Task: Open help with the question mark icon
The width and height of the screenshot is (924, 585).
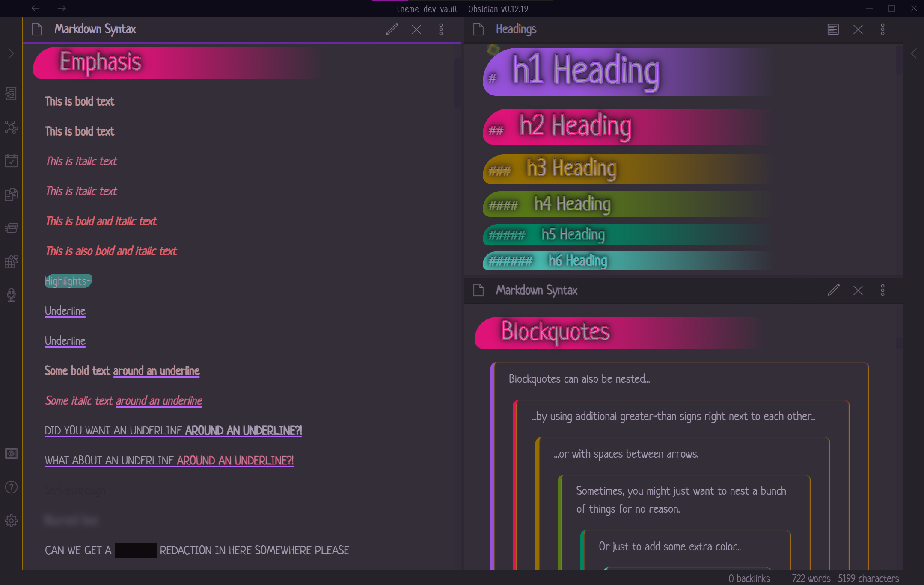Action: (x=11, y=487)
